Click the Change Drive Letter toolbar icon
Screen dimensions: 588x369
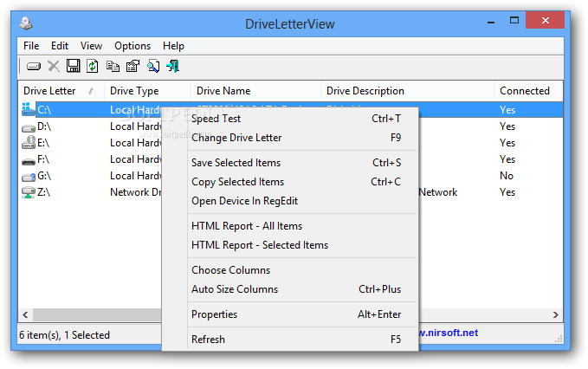pos(34,67)
